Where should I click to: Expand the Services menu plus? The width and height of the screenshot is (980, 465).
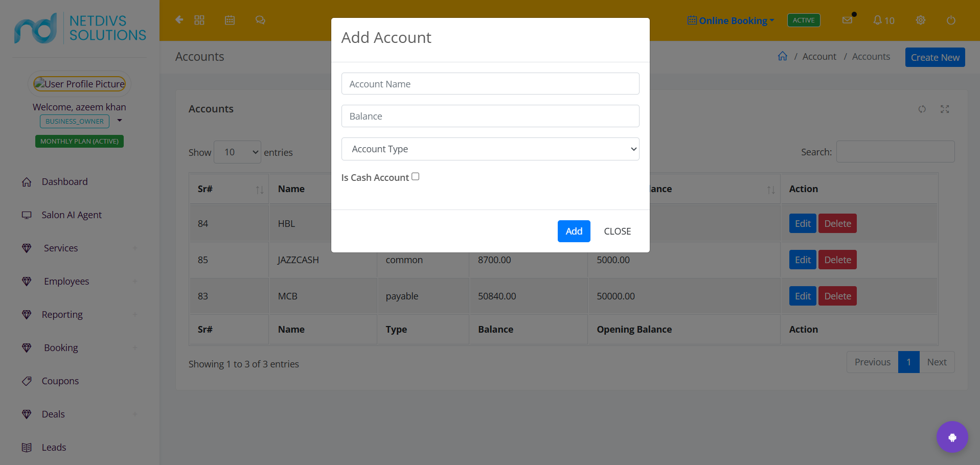pos(135,248)
